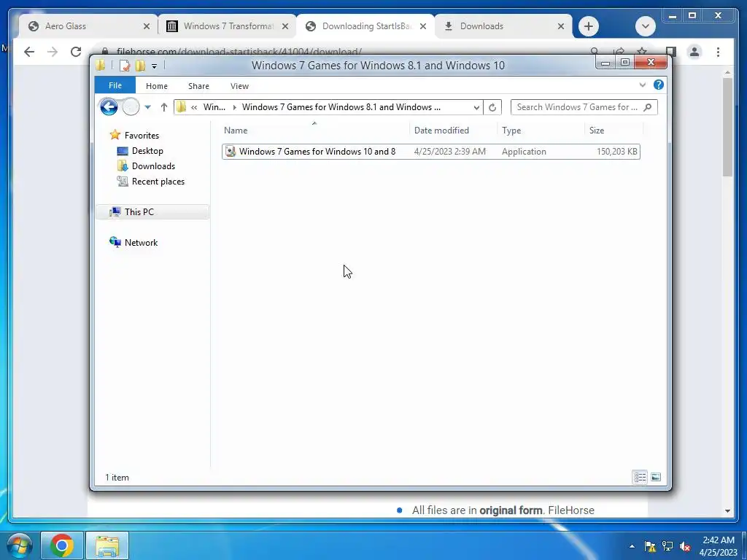This screenshot has height=560, width=747.
Task: Sort by Date modified column
Action: coord(452,131)
